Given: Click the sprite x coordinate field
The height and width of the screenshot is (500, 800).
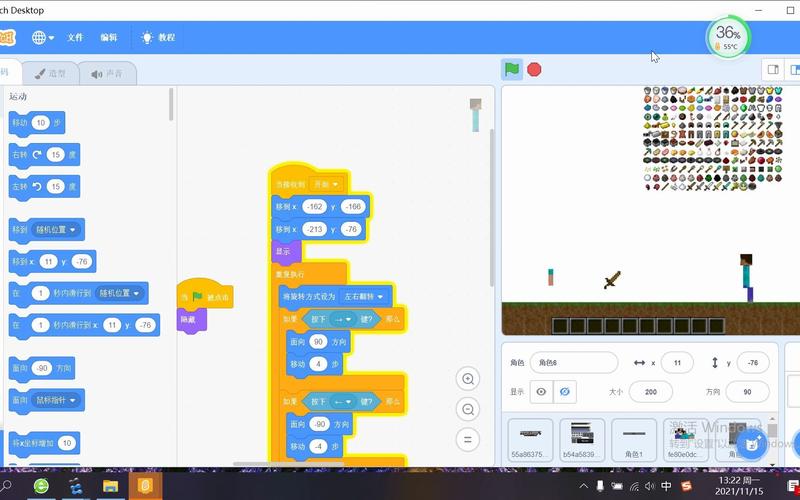Looking at the screenshot, I should [x=677, y=363].
